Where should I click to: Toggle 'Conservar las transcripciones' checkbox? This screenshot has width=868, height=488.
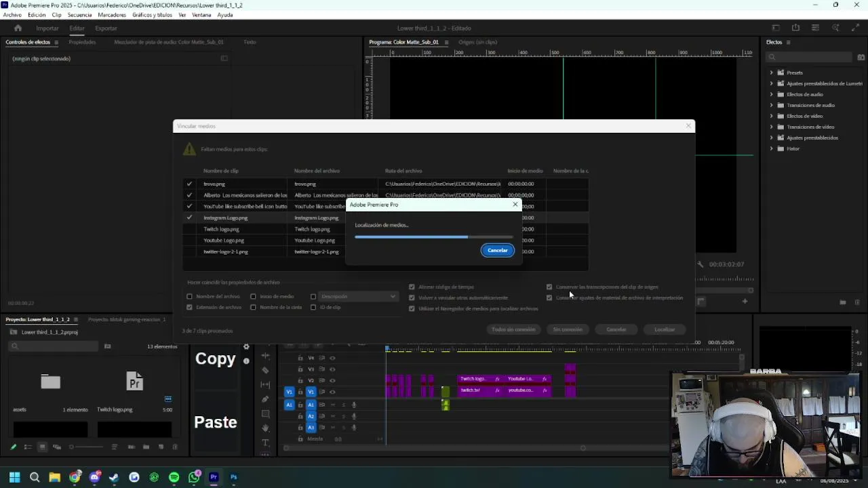click(x=549, y=287)
